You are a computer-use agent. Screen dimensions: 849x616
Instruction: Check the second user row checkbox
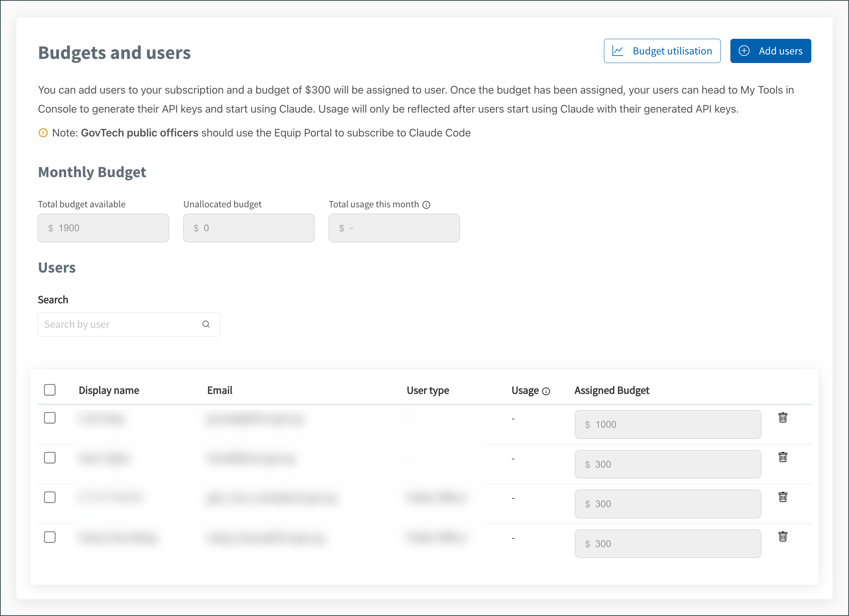click(50, 457)
